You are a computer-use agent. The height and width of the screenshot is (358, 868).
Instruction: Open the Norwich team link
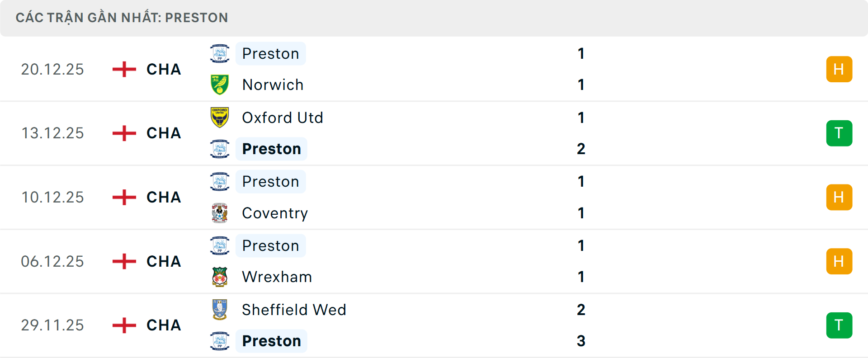tap(273, 85)
